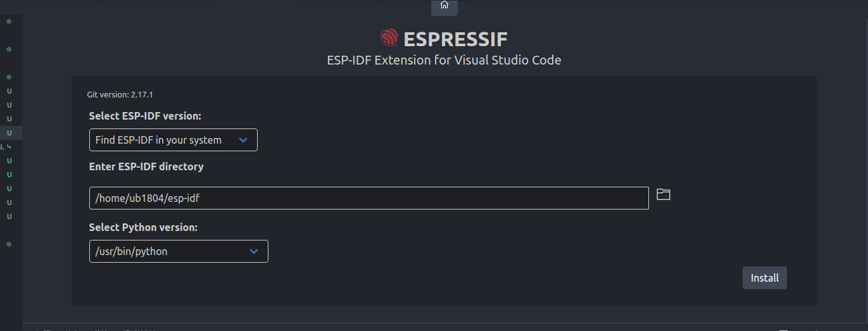Click the home icon at the top
The image size is (868, 331).
point(444,5)
